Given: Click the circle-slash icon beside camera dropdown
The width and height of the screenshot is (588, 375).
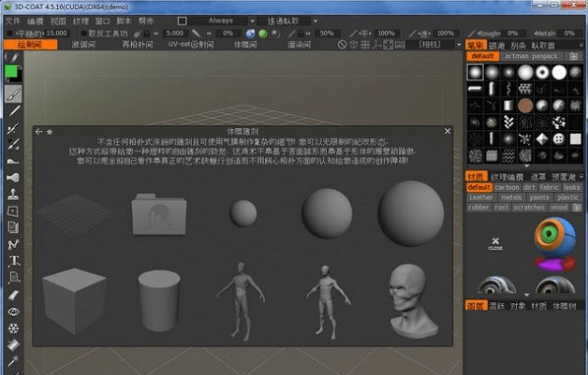Looking at the screenshot, I should tap(342, 45).
